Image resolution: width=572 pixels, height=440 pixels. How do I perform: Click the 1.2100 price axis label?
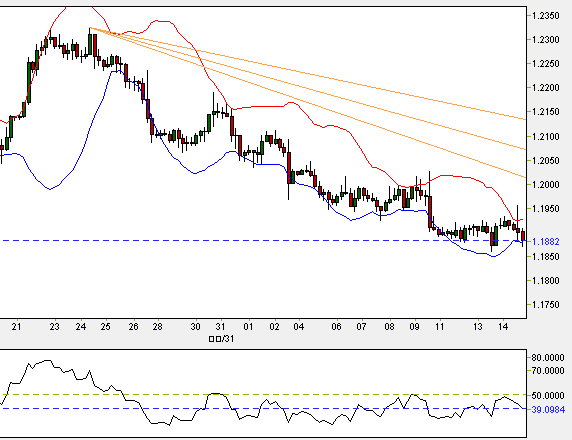pos(545,137)
